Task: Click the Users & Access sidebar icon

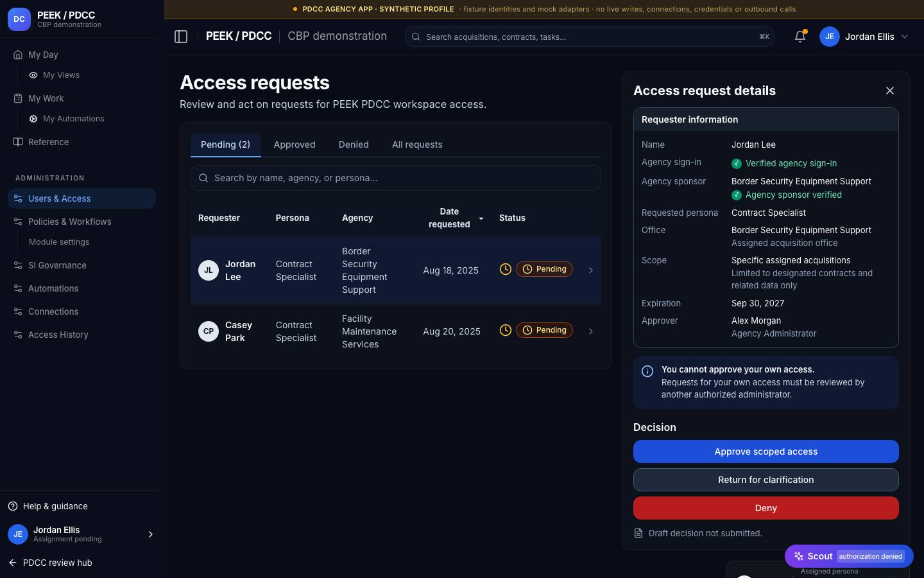Action: coord(18,198)
